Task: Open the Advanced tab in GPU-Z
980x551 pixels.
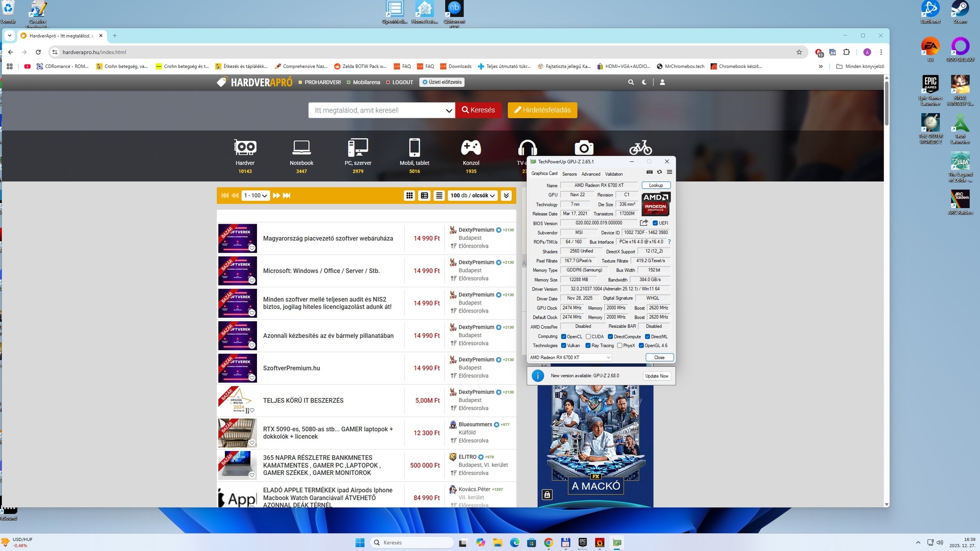Action: [x=591, y=174]
